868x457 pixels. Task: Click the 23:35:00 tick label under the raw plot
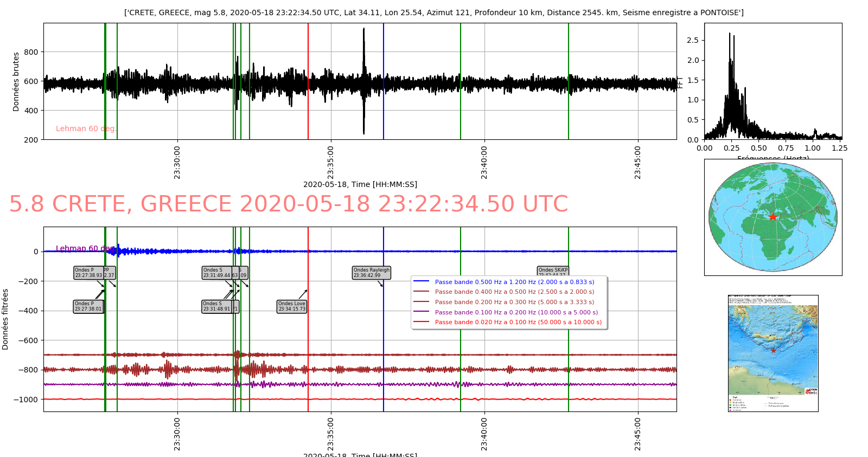pos(331,162)
